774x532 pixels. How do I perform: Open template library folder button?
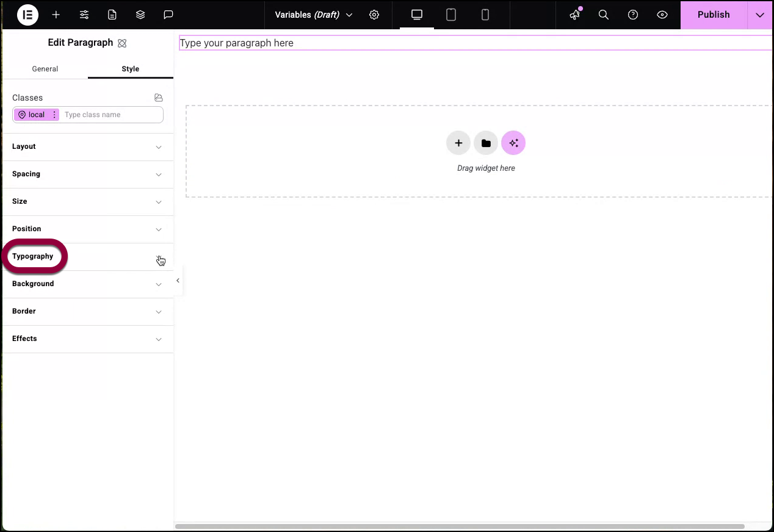[x=486, y=143]
